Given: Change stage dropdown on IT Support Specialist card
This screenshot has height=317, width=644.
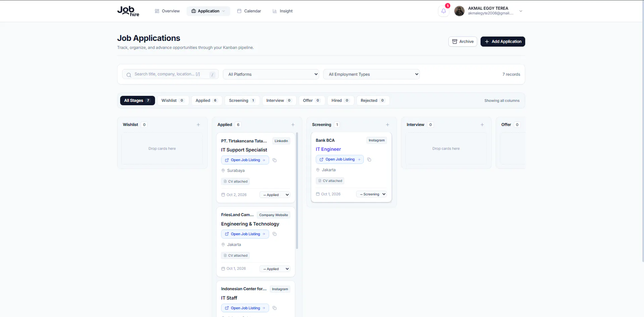Looking at the screenshot, I should (275, 195).
